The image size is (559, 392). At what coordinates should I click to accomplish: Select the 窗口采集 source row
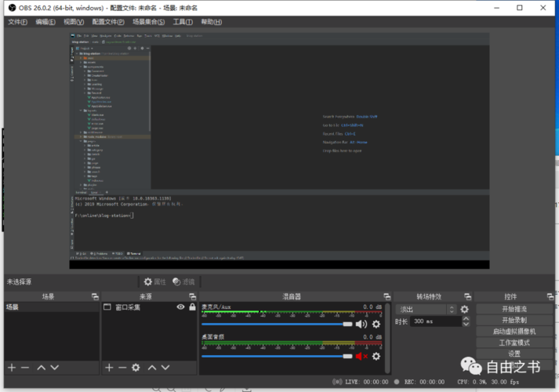(149, 307)
